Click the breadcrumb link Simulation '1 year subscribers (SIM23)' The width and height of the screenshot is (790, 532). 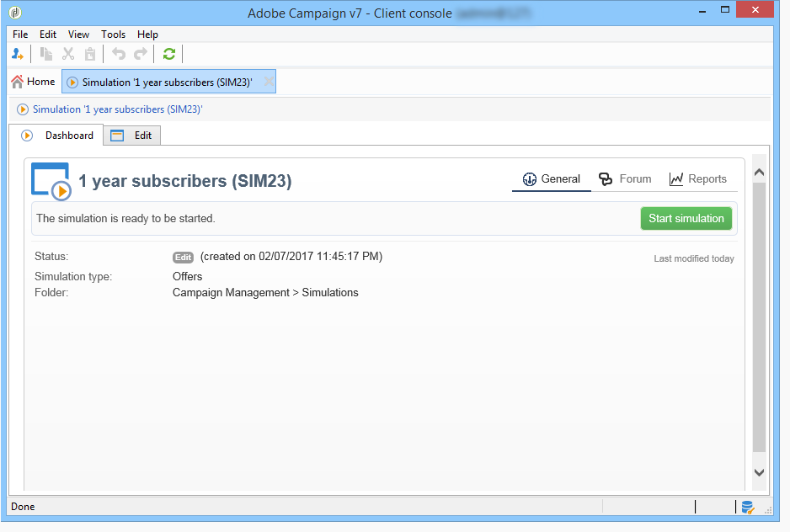[117, 109]
